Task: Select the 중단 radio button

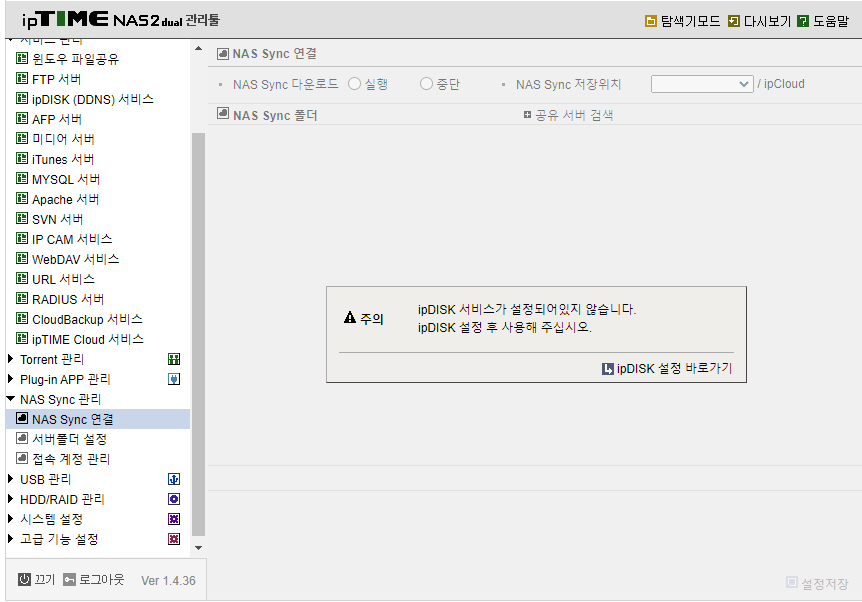Action: pos(426,84)
